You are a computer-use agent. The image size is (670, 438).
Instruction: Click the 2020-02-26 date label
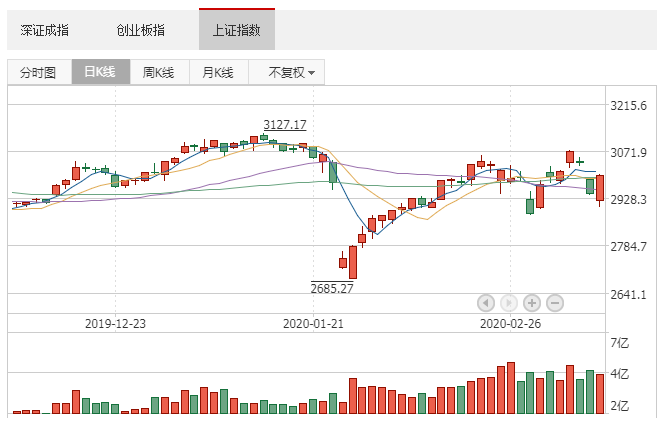point(510,323)
